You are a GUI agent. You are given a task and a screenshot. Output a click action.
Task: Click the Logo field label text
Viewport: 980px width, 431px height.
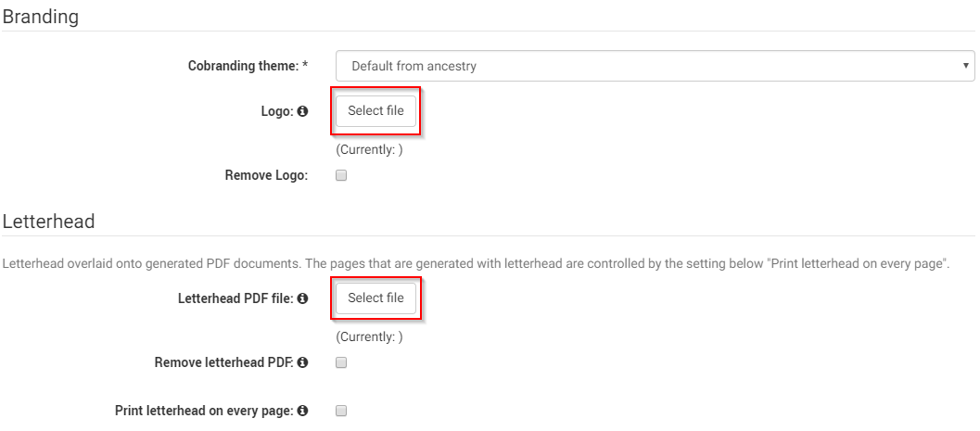[277, 112]
